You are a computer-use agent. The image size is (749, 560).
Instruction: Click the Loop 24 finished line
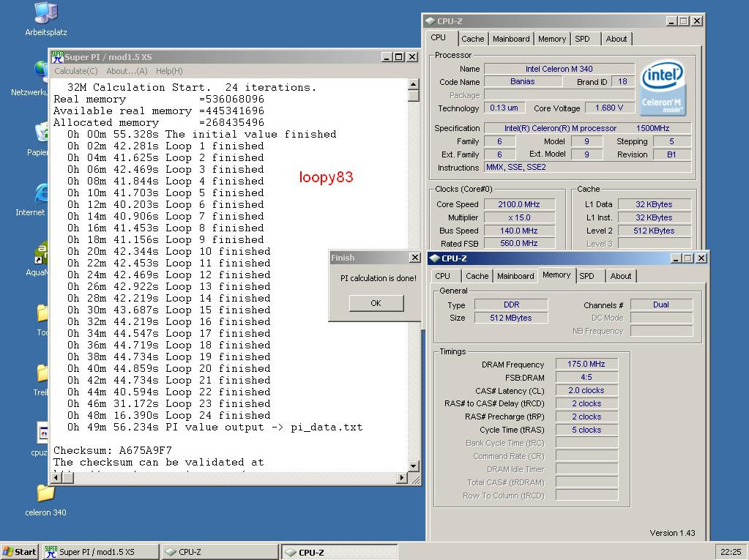(168, 415)
